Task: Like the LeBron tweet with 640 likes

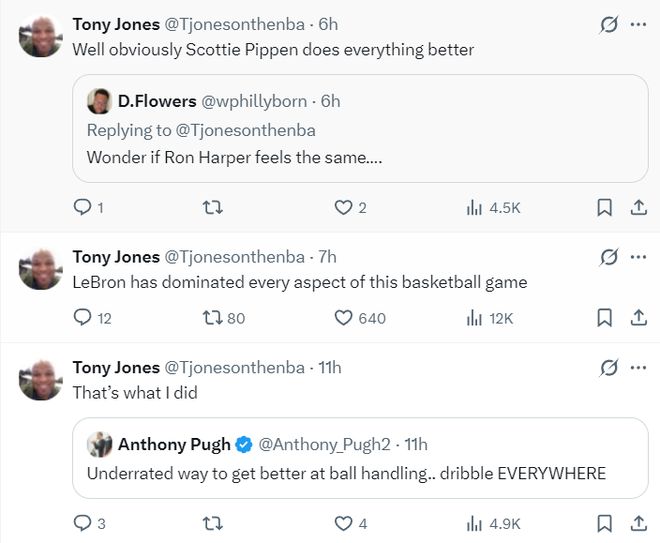Action: point(343,318)
